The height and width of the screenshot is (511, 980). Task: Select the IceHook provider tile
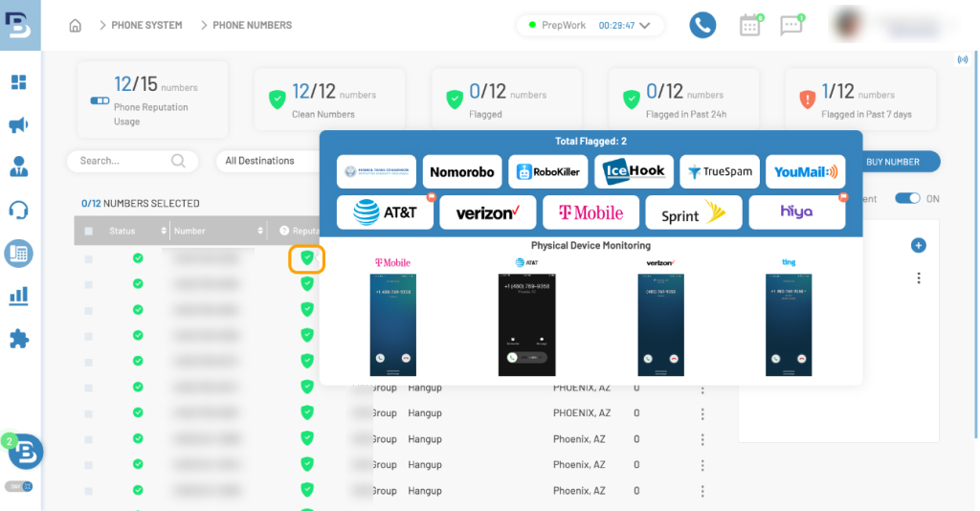click(x=634, y=172)
